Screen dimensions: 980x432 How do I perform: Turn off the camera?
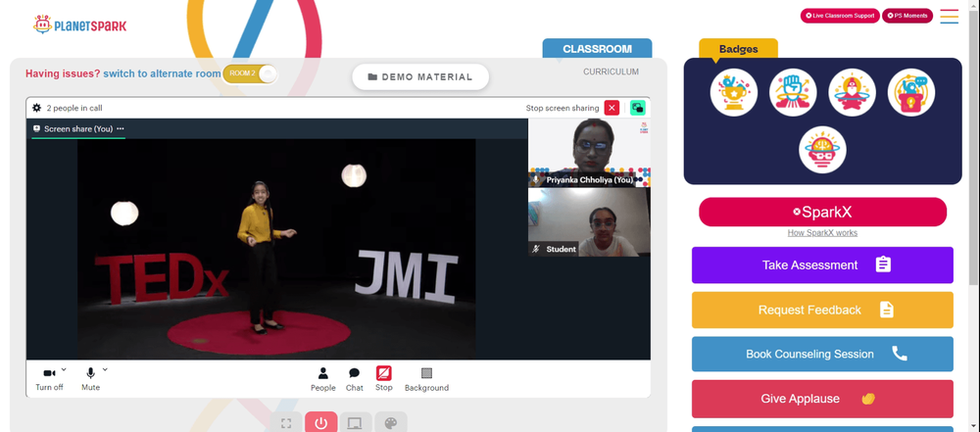[49, 379]
